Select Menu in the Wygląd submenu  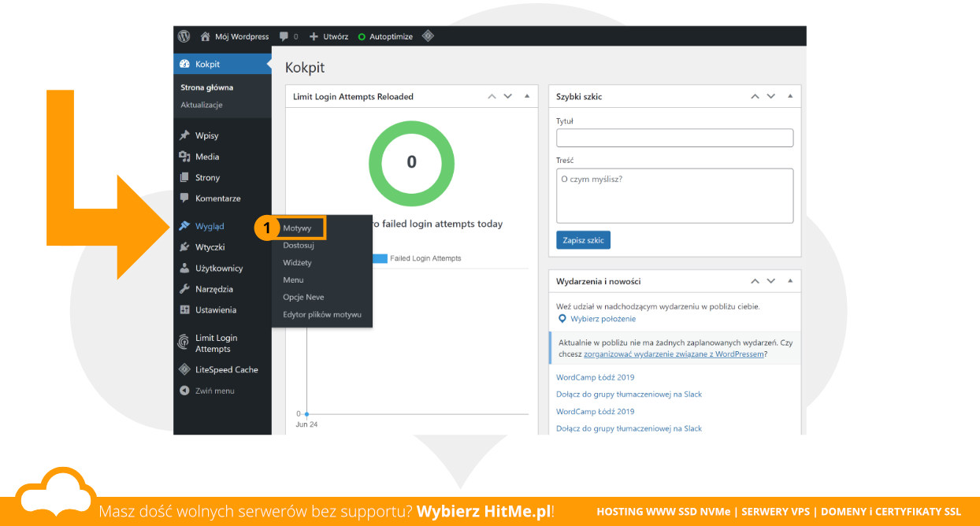(293, 280)
